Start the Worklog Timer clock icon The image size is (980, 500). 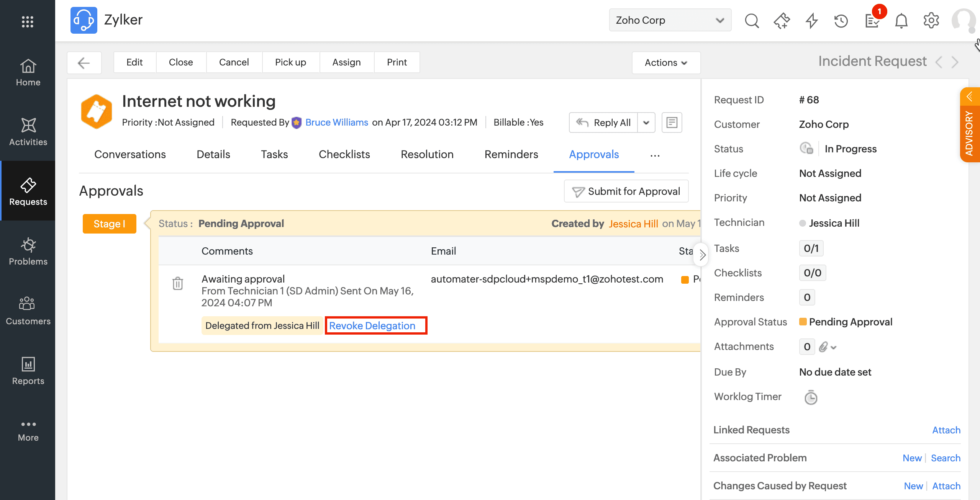(x=811, y=397)
